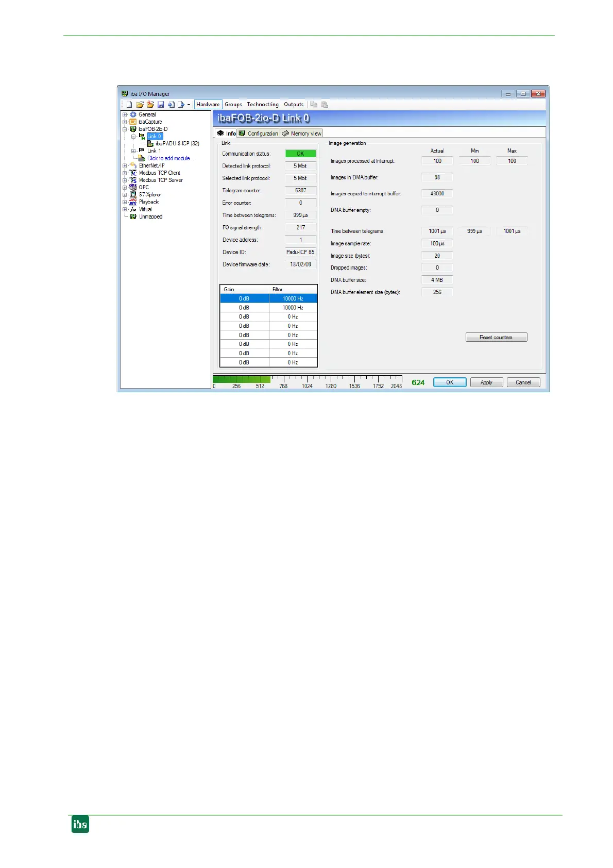Image resolution: width=613 pixels, height=868 pixels.
Task: Click the Gain column header
Action: click(x=245, y=289)
